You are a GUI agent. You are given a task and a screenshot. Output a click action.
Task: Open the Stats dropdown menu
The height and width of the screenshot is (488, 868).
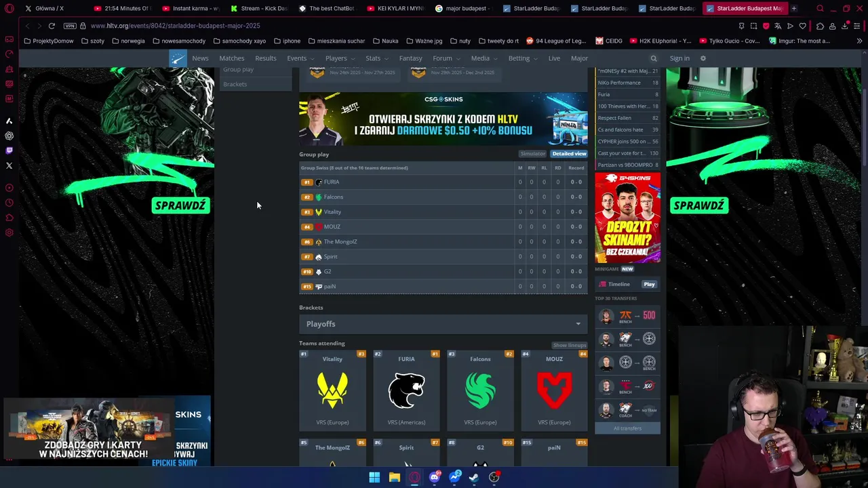(x=376, y=58)
